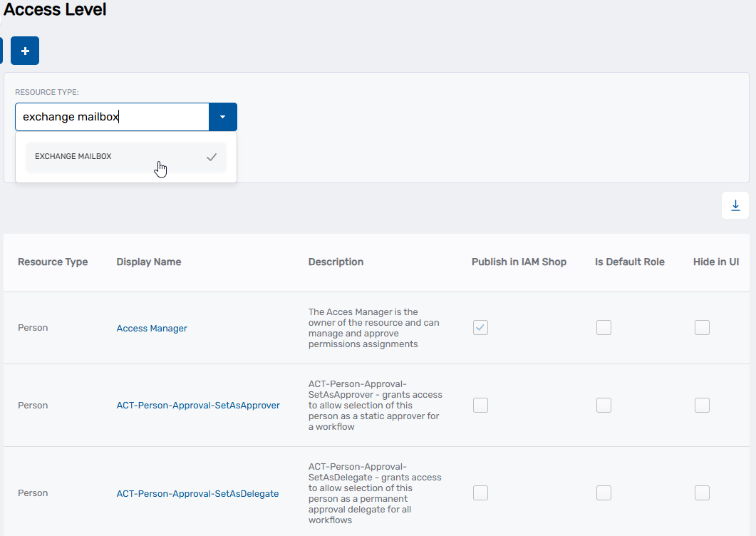The width and height of the screenshot is (756, 536).
Task: Click the Resource Type column header
Action: pos(53,262)
